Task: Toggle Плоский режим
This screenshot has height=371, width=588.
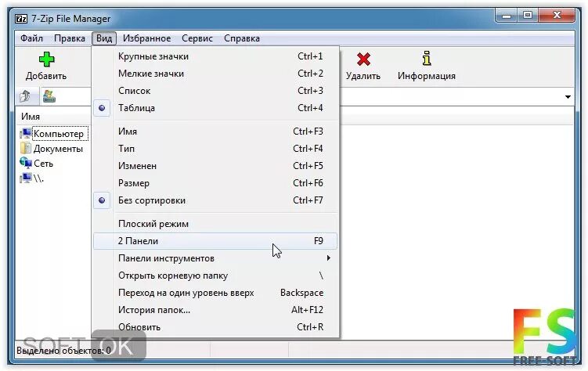Action: click(x=215, y=224)
